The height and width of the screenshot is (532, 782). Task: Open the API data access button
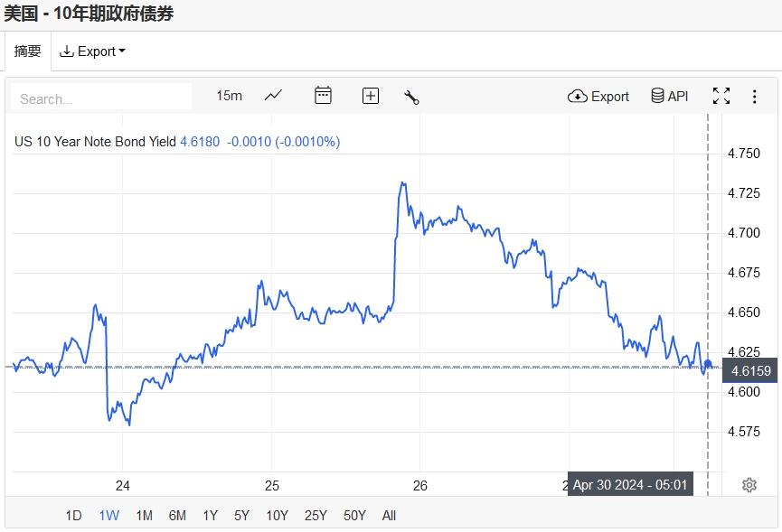[x=670, y=97]
